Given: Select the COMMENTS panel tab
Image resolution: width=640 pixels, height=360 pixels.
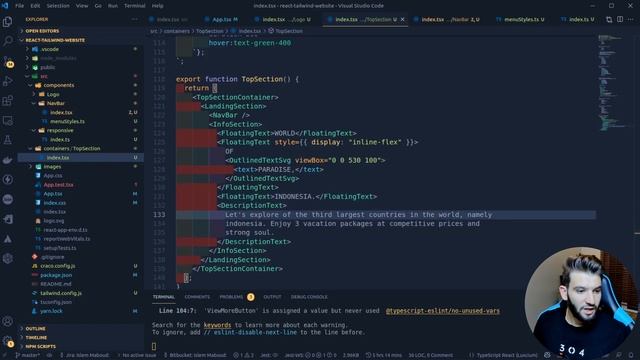Looking at the screenshot, I should pyautogui.click(x=197, y=297).
